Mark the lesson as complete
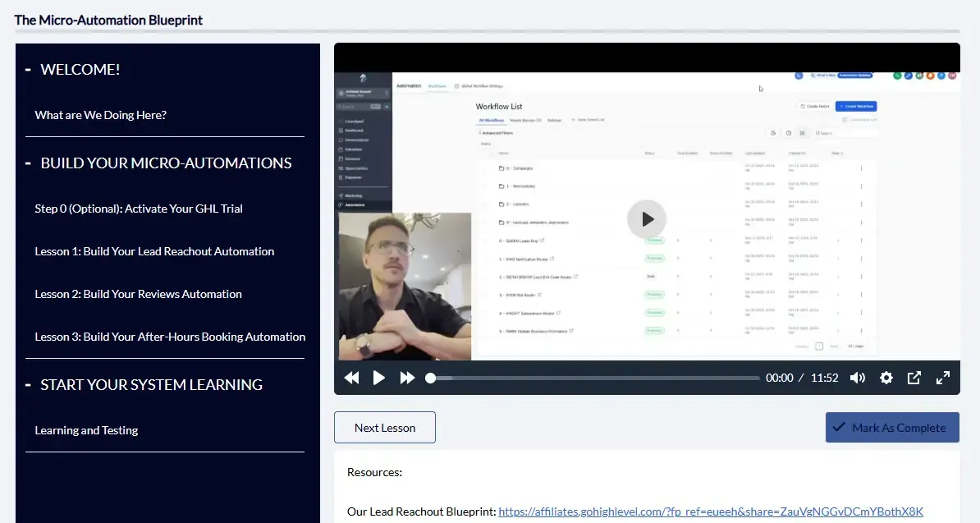Image resolution: width=980 pixels, height=523 pixels. (x=892, y=428)
